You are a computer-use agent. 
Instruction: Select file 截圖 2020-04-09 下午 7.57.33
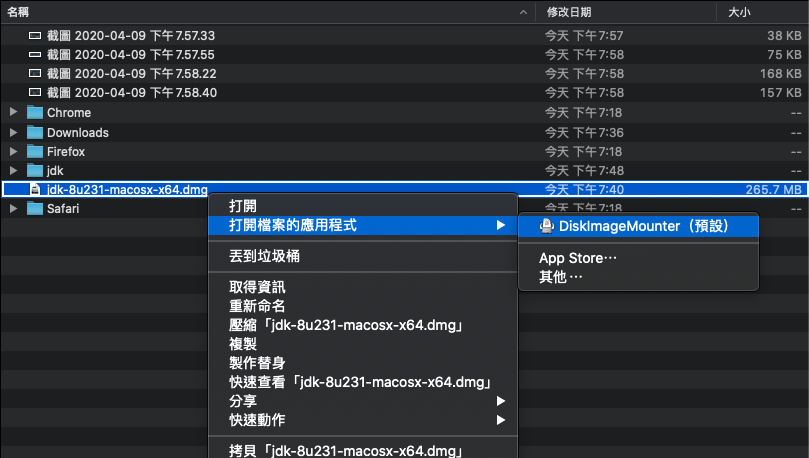[131, 36]
